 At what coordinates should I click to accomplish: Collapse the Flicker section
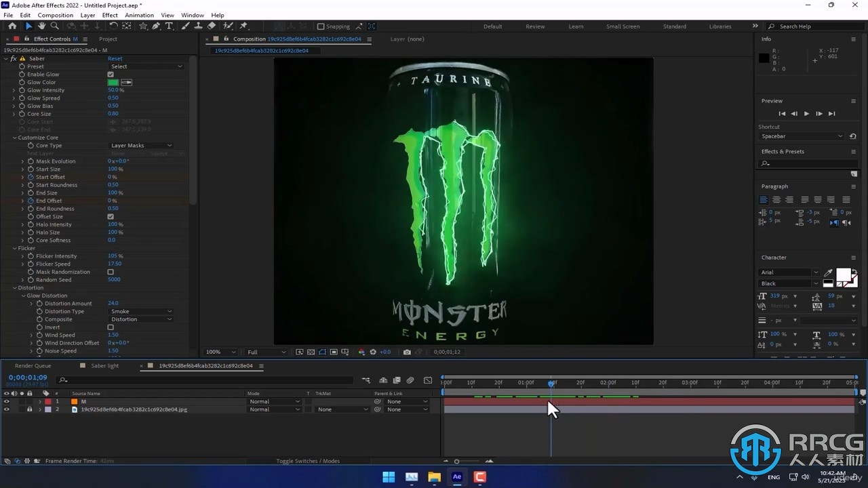click(15, 248)
